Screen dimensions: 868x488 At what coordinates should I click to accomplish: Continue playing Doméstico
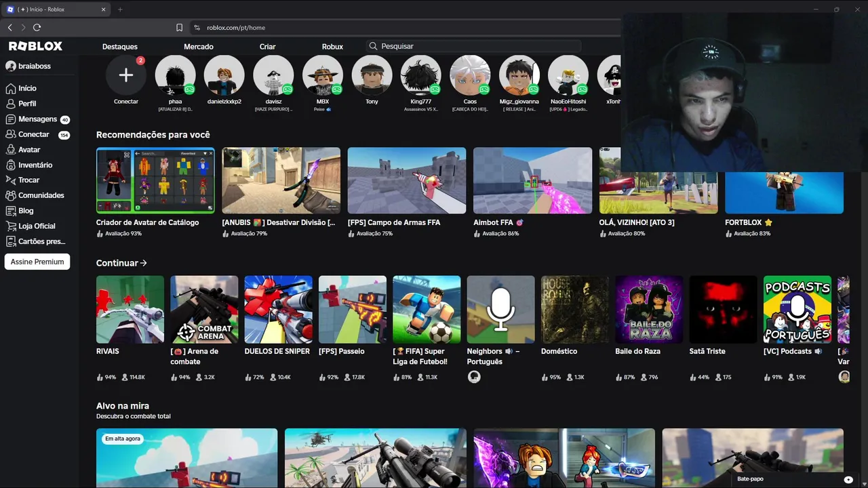click(x=575, y=309)
